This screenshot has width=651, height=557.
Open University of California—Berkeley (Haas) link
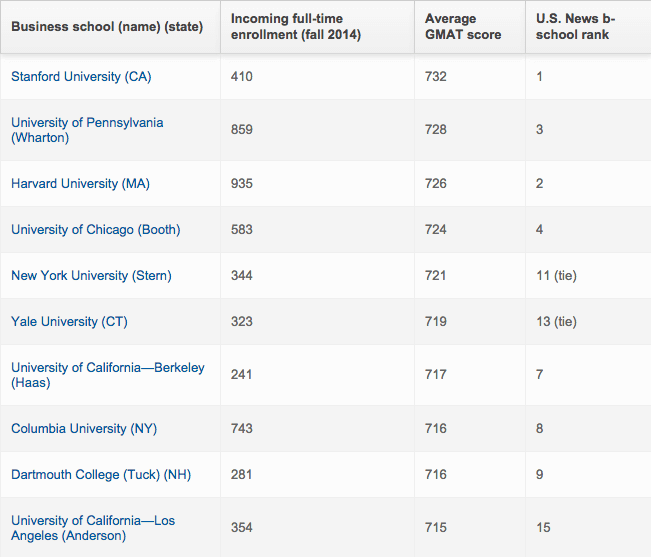click(108, 375)
